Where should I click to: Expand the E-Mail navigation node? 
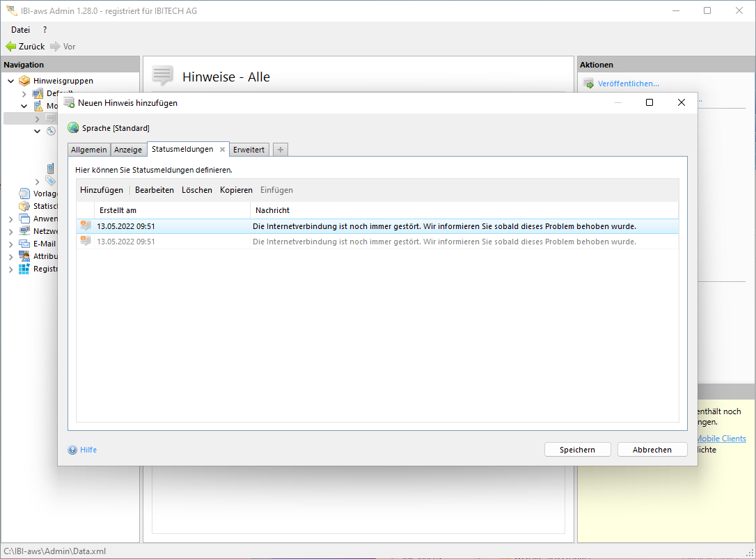click(10, 244)
